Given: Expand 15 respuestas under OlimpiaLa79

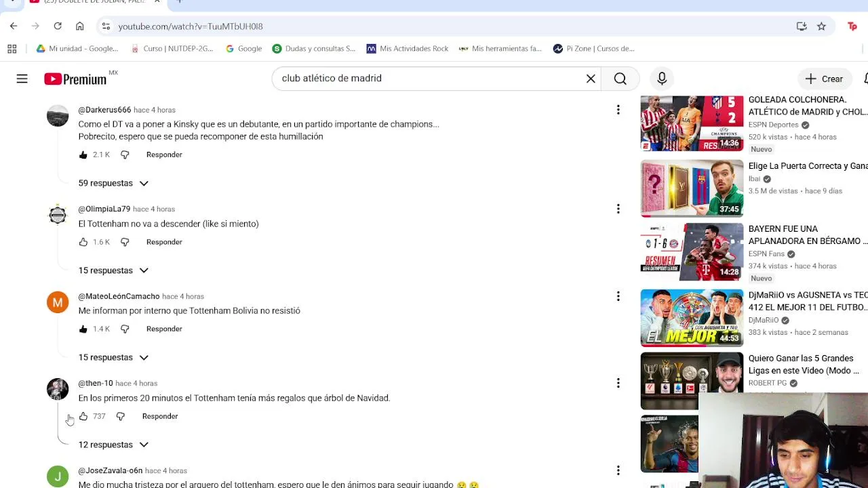Looking at the screenshot, I should 113,270.
